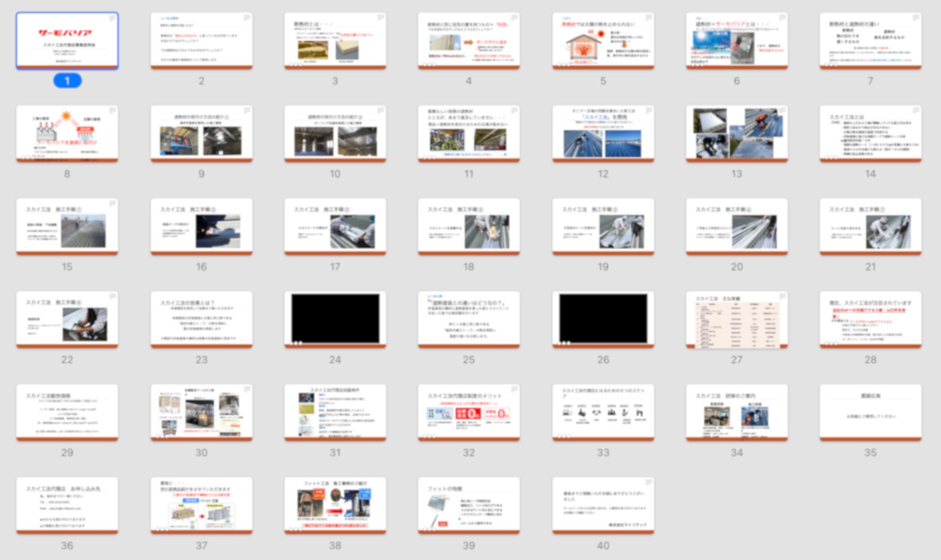Click the build indicator dots on slide 24

coord(295,343)
